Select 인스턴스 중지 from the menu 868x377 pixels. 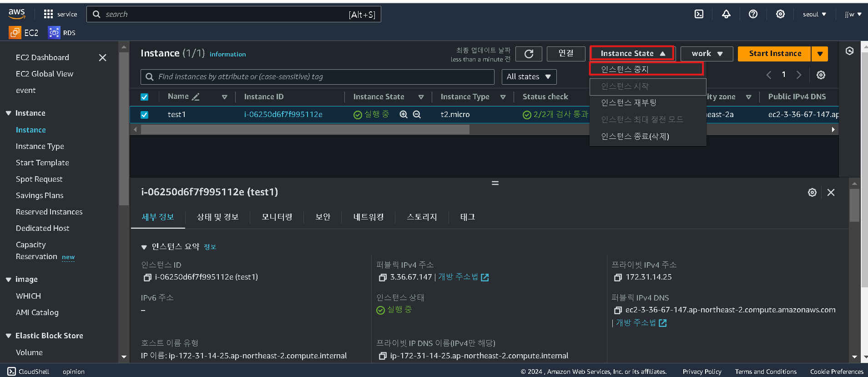point(646,69)
